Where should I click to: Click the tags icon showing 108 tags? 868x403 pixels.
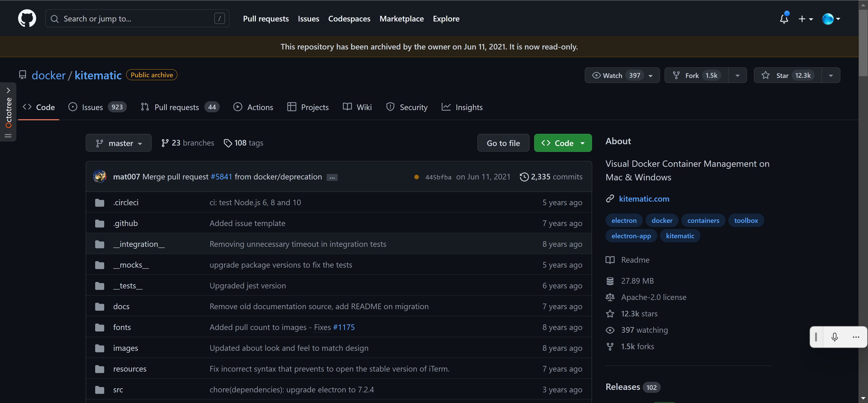click(228, 143)
